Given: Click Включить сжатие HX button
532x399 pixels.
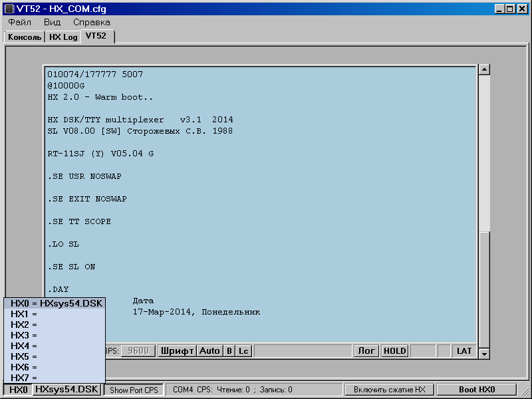Looking at the screenshot, I should pyautogui.click(x=389, y=390).
